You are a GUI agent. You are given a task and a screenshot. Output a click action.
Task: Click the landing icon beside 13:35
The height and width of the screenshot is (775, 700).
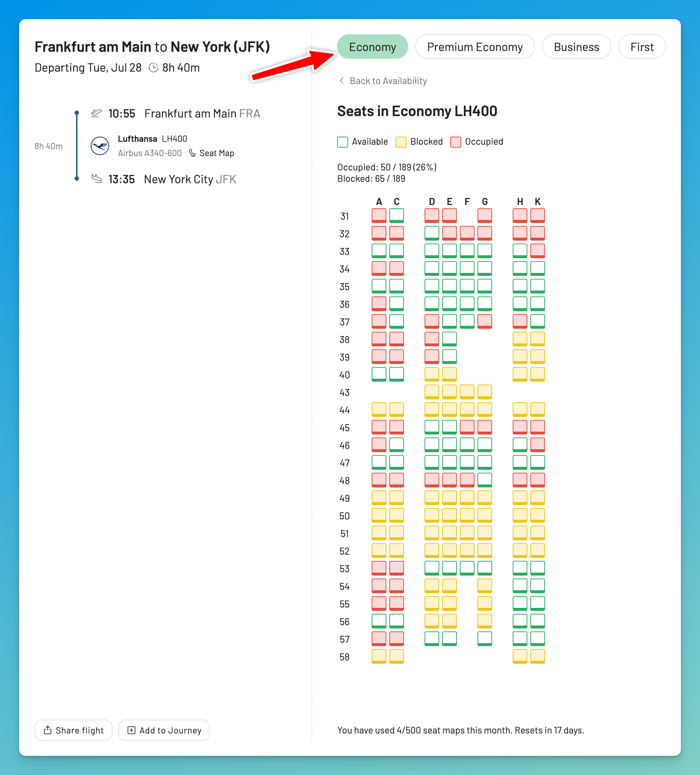(x=97, y=179)
